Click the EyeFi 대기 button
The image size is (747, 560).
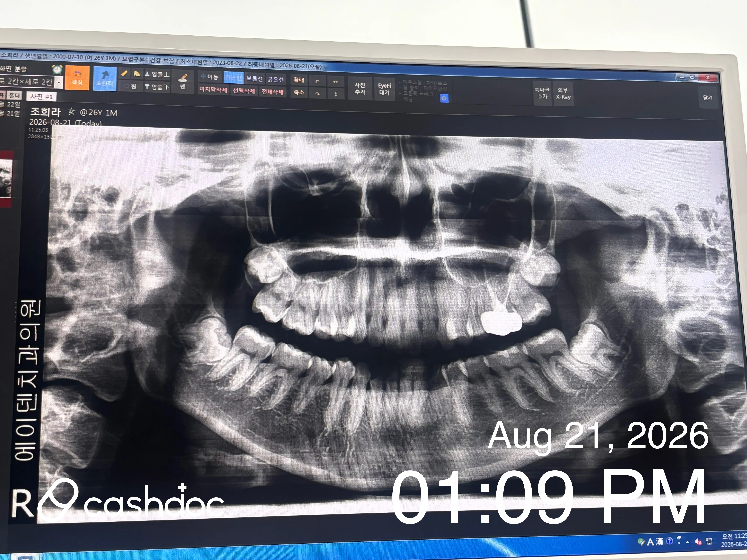click(x=384, y=89)
